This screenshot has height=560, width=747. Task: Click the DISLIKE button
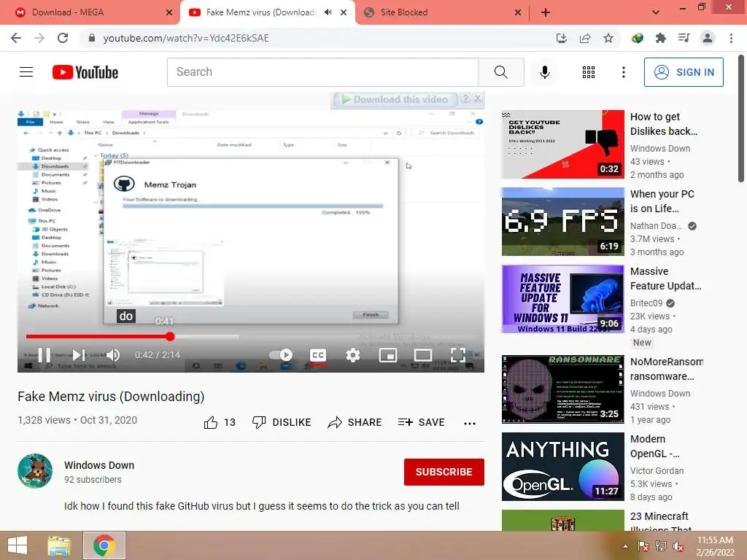click(282, 422)
